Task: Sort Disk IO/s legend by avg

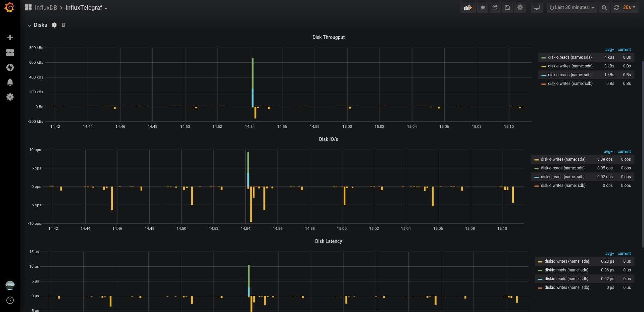Action: pos(608,152)
